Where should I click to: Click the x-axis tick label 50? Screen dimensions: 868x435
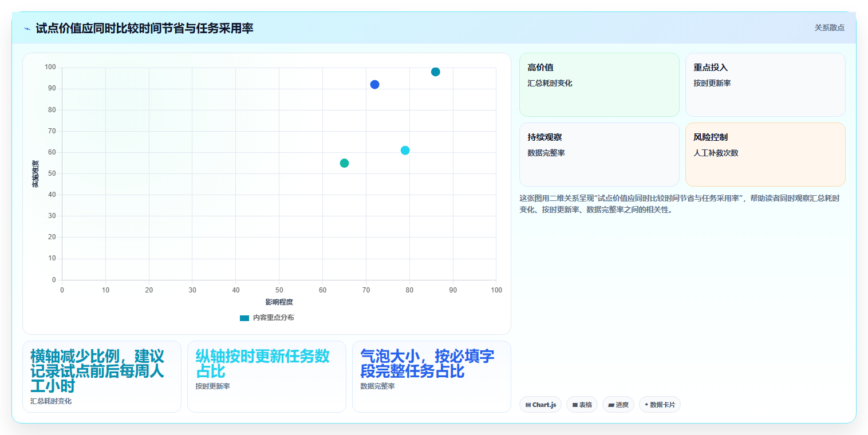click(279, 290)
